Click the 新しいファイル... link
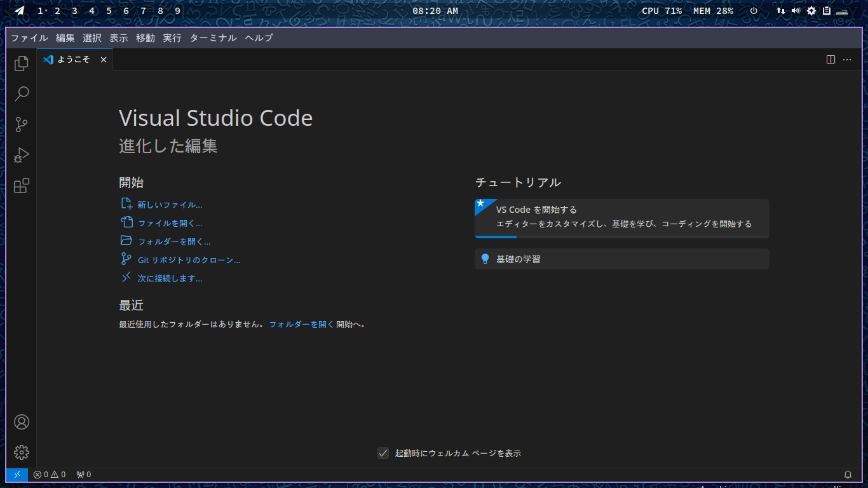This screenshot has height=488, width=868. [170, 205]
